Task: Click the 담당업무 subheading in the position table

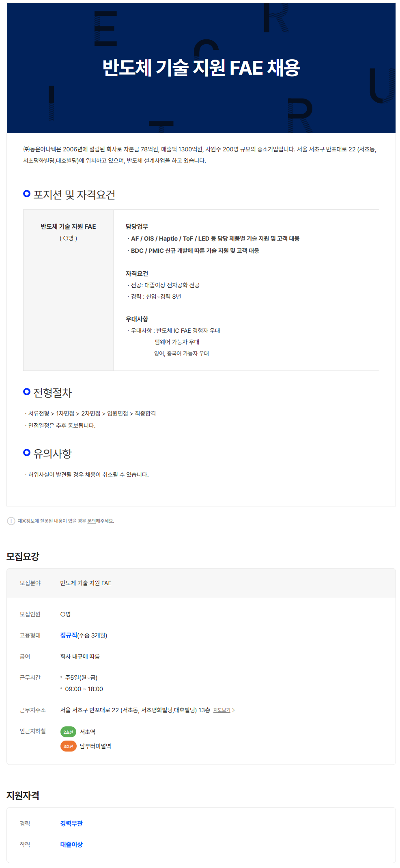Action: [137, 226]
